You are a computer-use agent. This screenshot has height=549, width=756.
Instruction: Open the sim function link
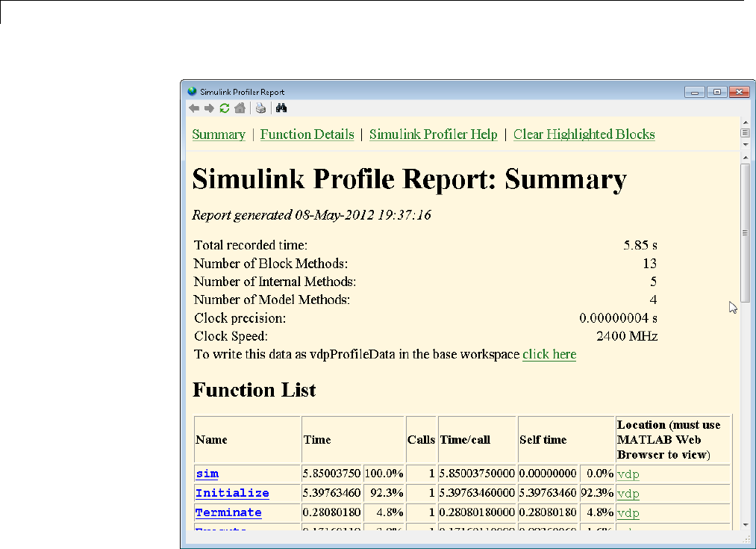click(207, 474)
